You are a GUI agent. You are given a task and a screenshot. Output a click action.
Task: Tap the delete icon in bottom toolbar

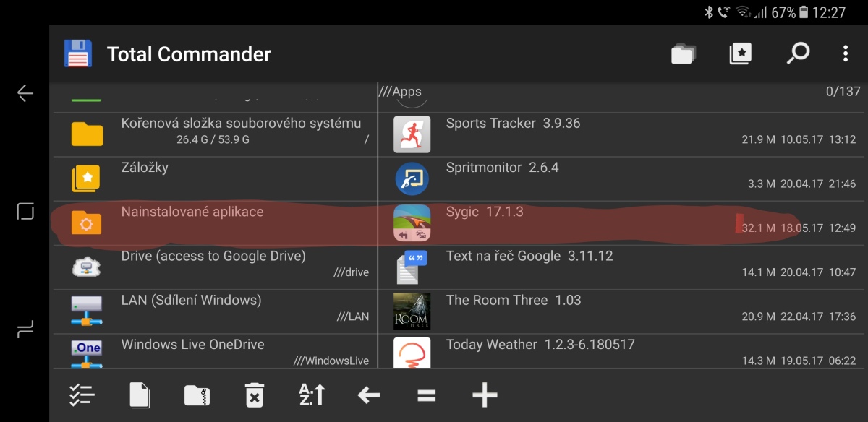click(x=254, y=395)
